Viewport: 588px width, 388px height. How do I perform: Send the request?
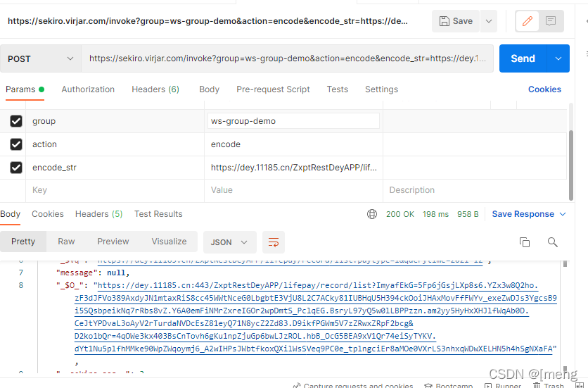click(x=523, y=58)
